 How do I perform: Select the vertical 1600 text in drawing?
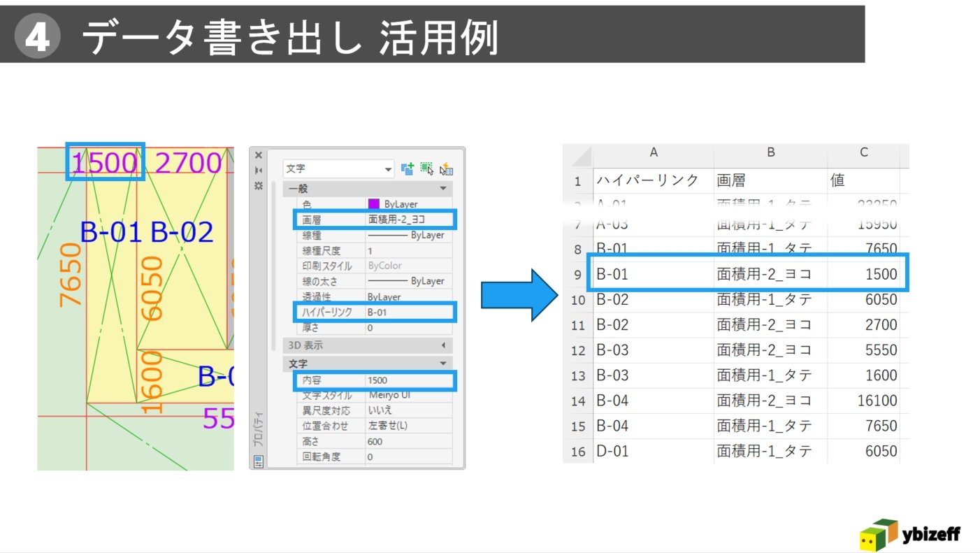click(152, 382)
